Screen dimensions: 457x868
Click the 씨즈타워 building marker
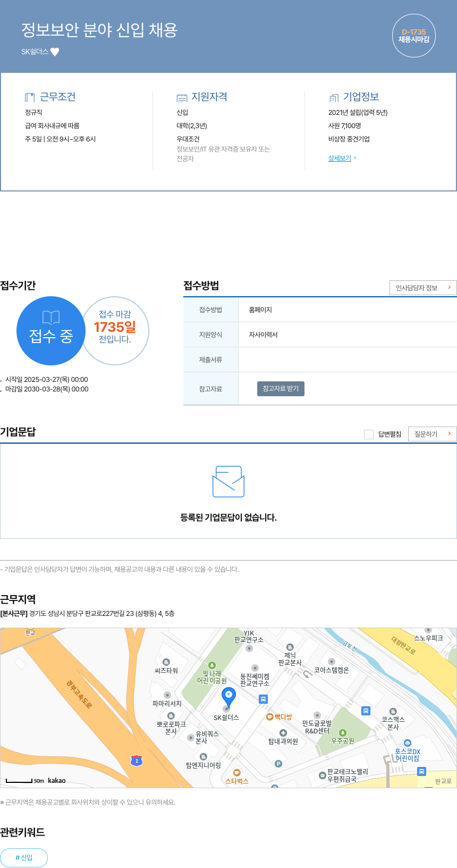pos(166,662)
